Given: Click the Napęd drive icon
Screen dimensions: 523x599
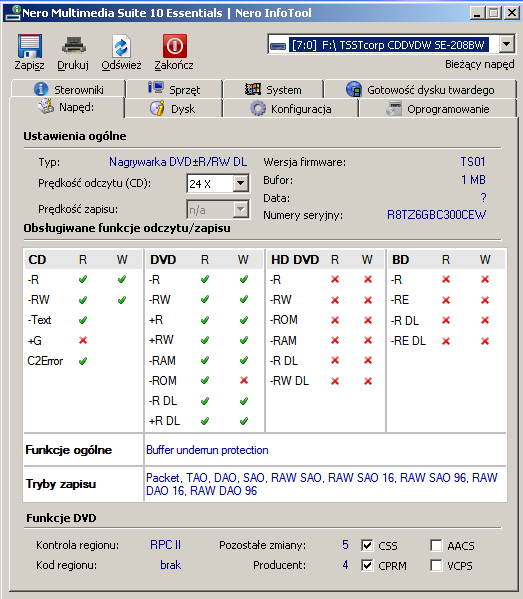Looking at the screenshot, I should [46, 106].
